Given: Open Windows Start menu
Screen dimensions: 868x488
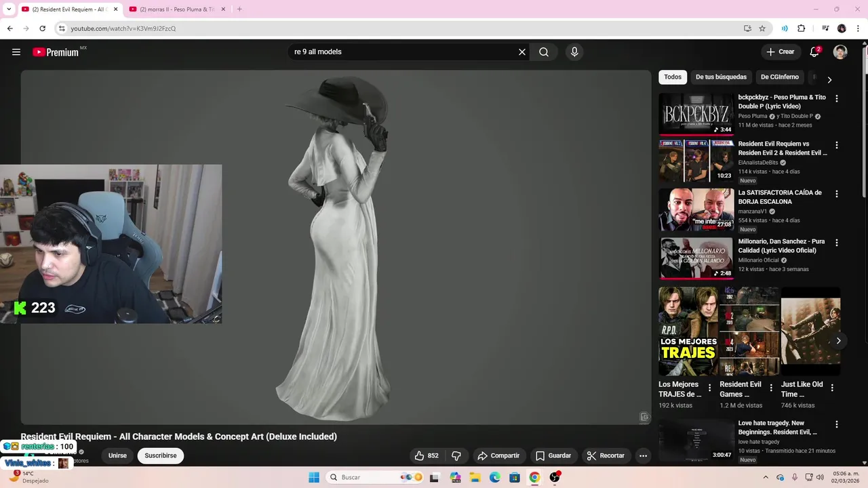Looking at the screenshot, I should pos(314,477).
